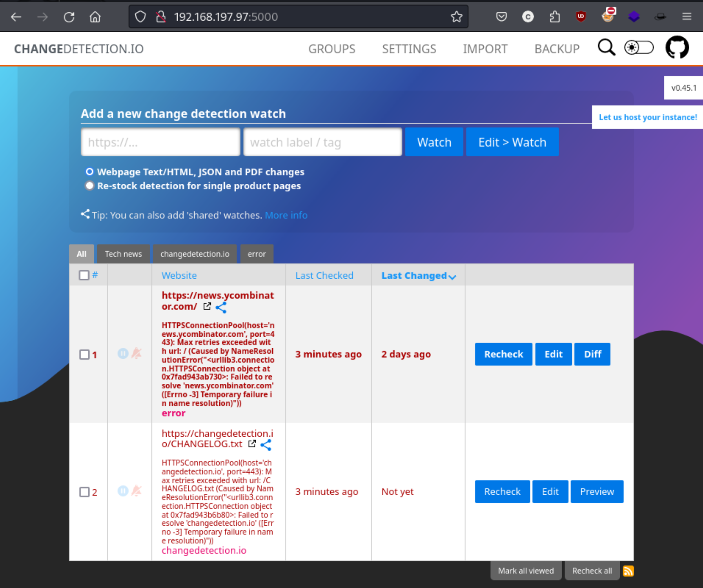Viewport: 703px width, 588px height.
Task: Open BACKUP menu
Action: click(x=557, y=49)
